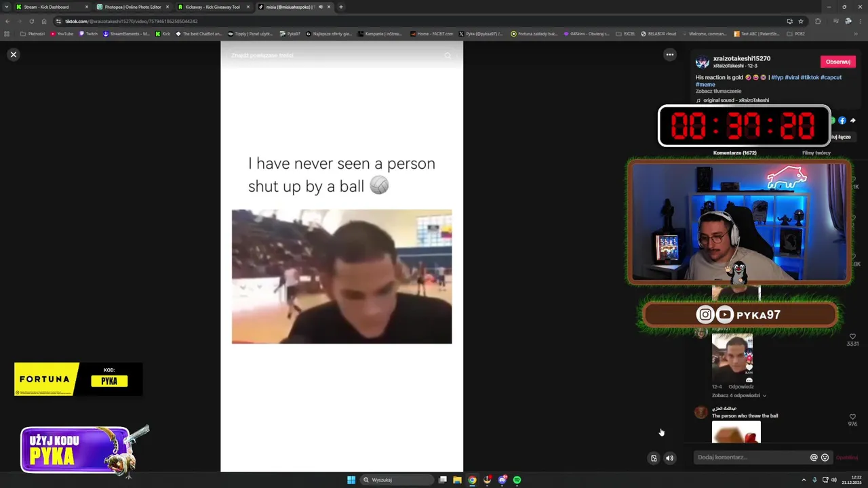Open the three-dots more options menu
This screenshot has height=488, width=868.
click(670, 55)
